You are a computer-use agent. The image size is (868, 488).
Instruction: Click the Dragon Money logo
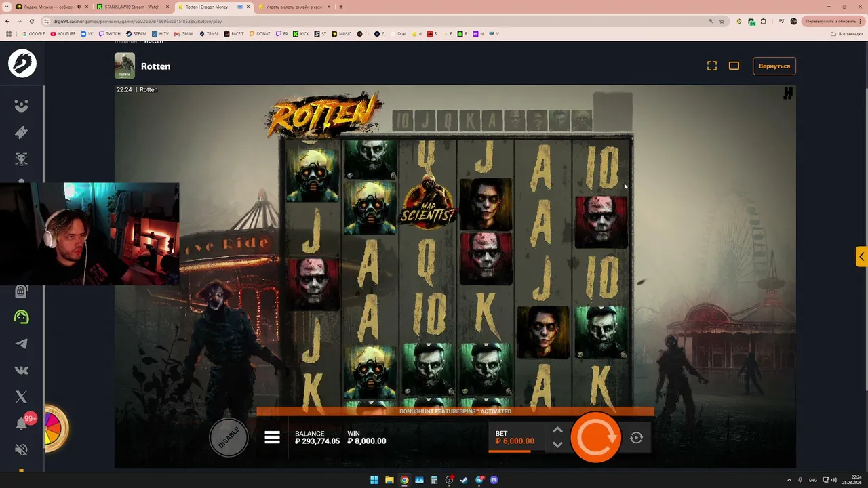click(22, 64)
